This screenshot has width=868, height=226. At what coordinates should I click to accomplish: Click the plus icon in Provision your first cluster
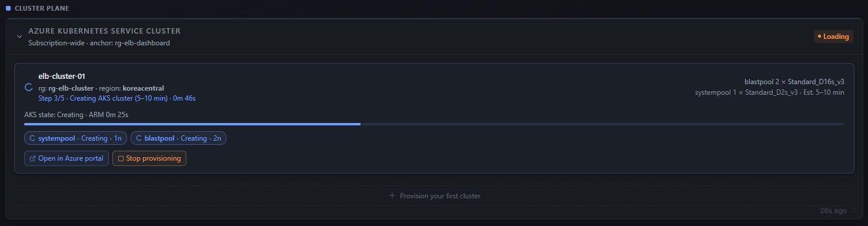point(392,195)
